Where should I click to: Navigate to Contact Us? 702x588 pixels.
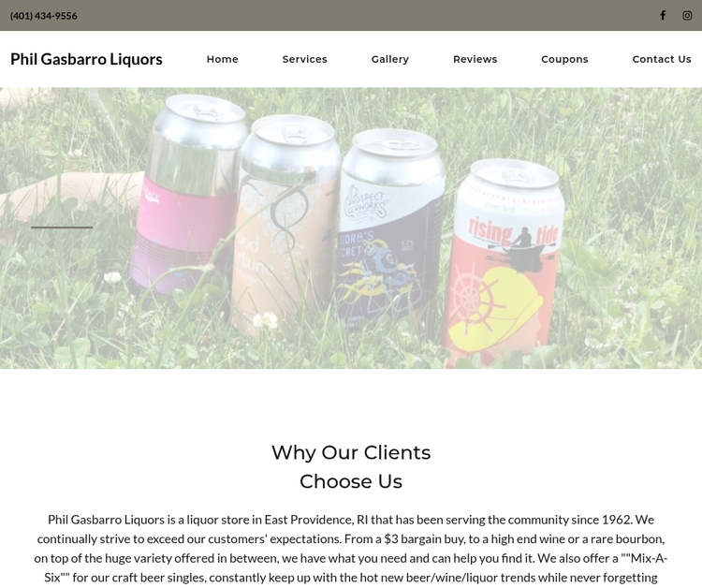tap(662, 59)
